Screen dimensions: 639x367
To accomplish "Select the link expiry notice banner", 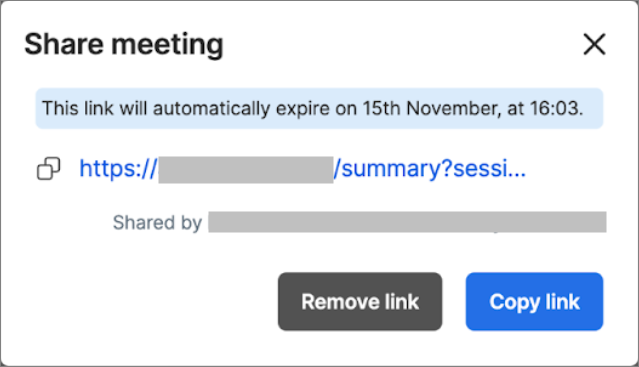I will pyautogui.click(x=319, y=108).
